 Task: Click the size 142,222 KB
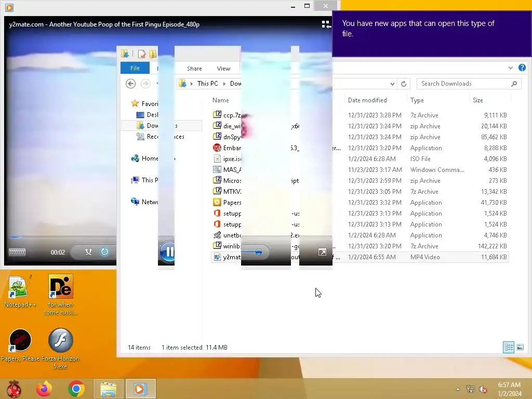(493, 246)
